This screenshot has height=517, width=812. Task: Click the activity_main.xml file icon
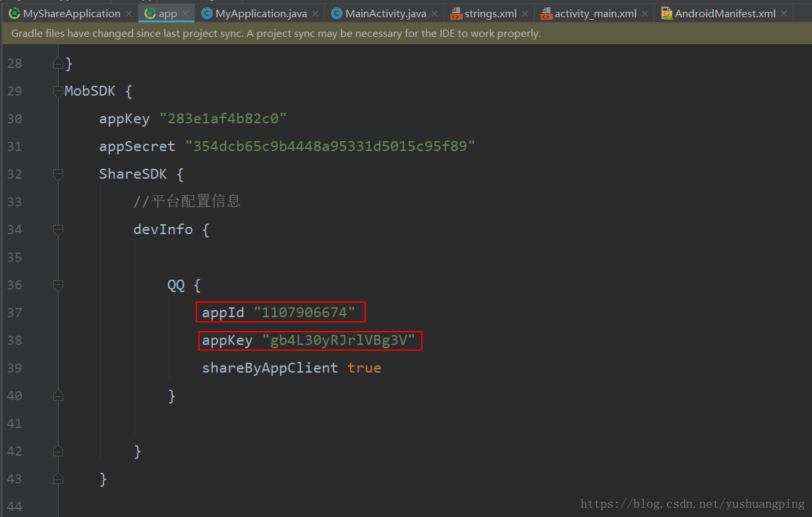pyautogui.click(x=546, y=13)
